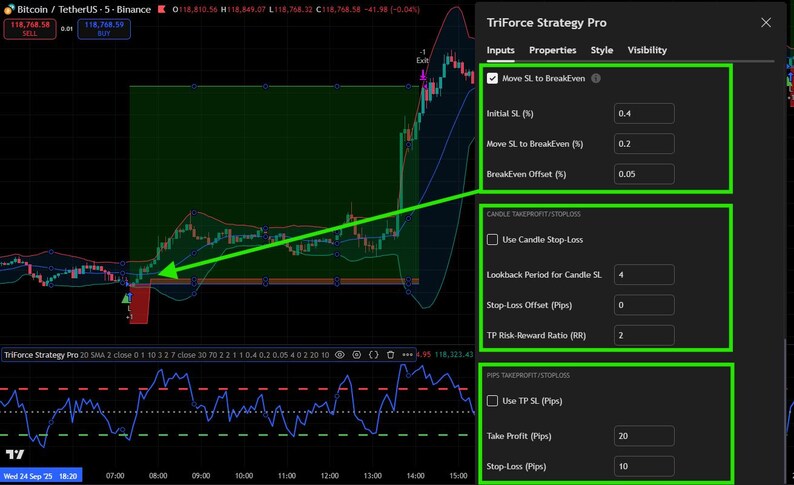
Task: Edit the Take Profit (Pips) field
Action: [644, 436]
